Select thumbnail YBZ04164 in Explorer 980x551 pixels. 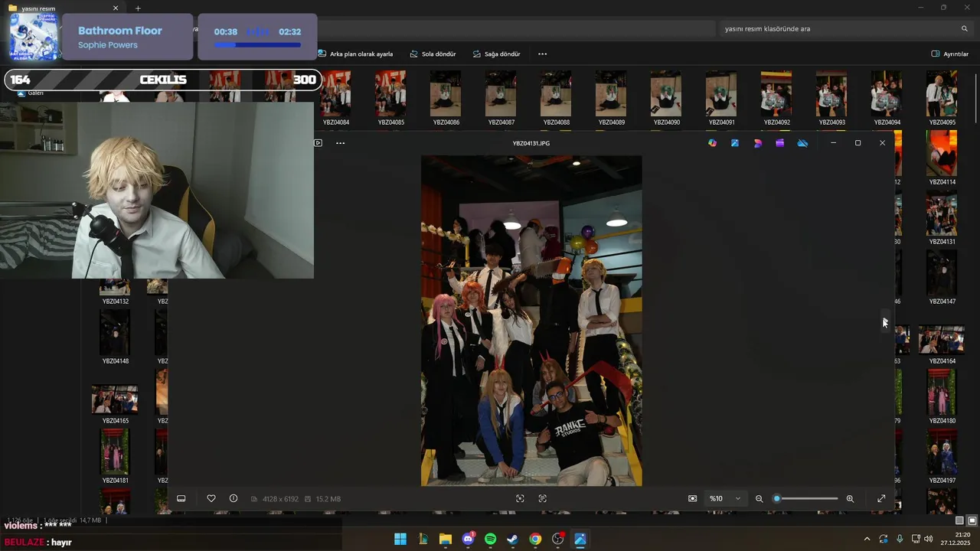942,344
